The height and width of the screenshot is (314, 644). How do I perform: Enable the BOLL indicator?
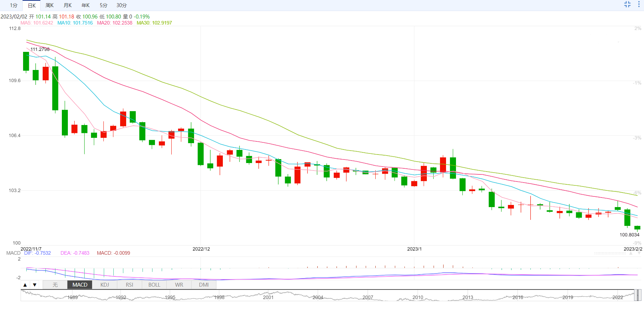(154, 285)
